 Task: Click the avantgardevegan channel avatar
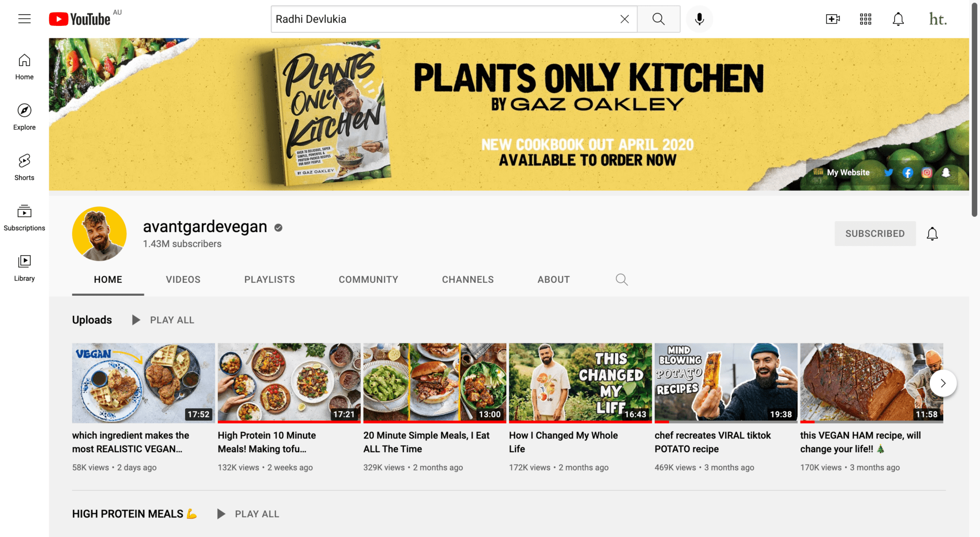(x=100, y=234)
